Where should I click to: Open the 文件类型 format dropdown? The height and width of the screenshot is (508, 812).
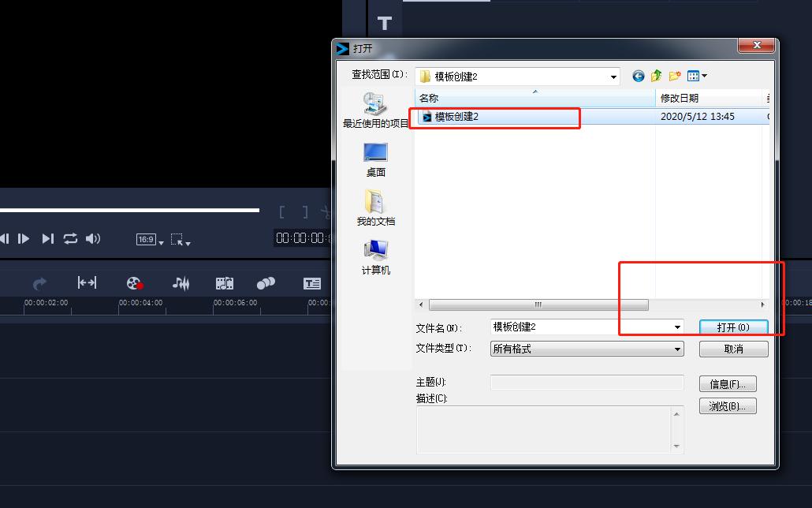click(676, 349)
